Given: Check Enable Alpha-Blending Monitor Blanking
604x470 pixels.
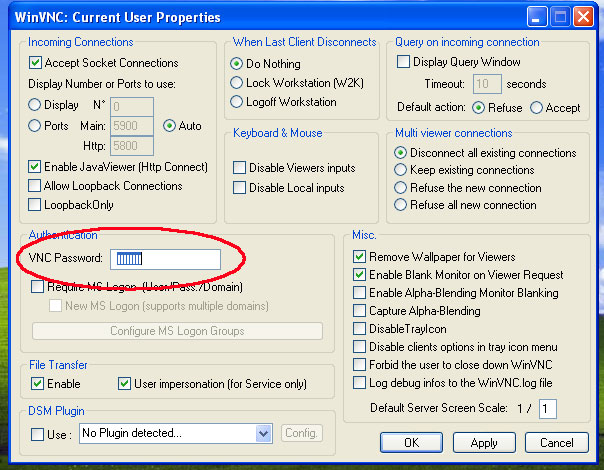Looking at the screenshot, I should tap(359, 293).
